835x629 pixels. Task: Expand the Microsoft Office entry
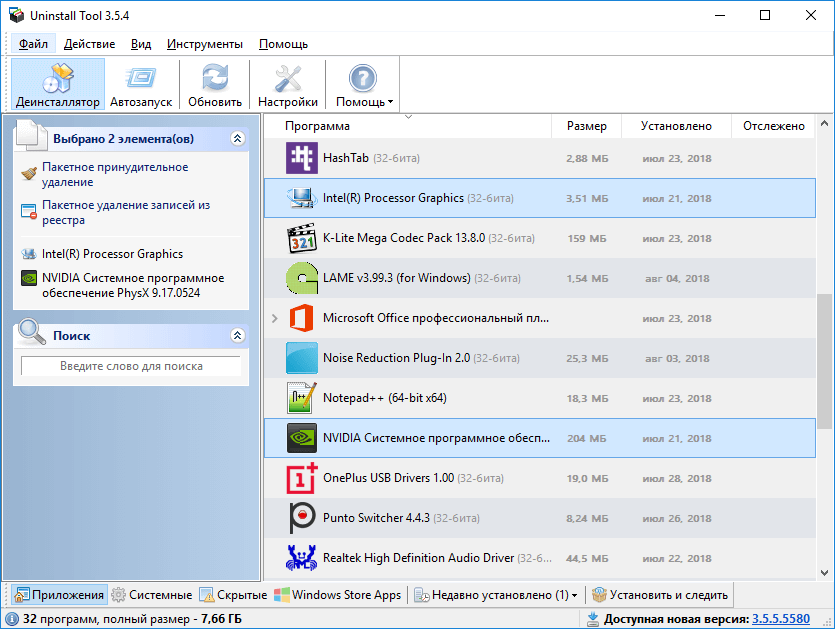[x=275, y=318]
